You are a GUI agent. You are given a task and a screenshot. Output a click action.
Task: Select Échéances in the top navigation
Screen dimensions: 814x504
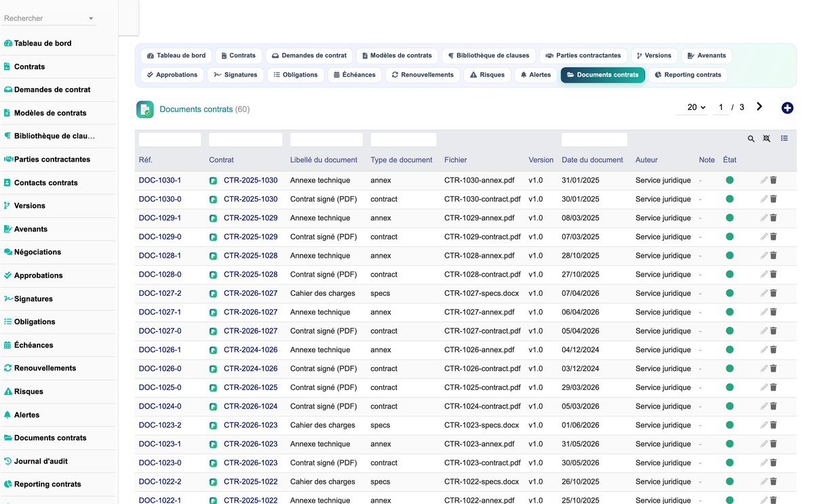point(355,75)
